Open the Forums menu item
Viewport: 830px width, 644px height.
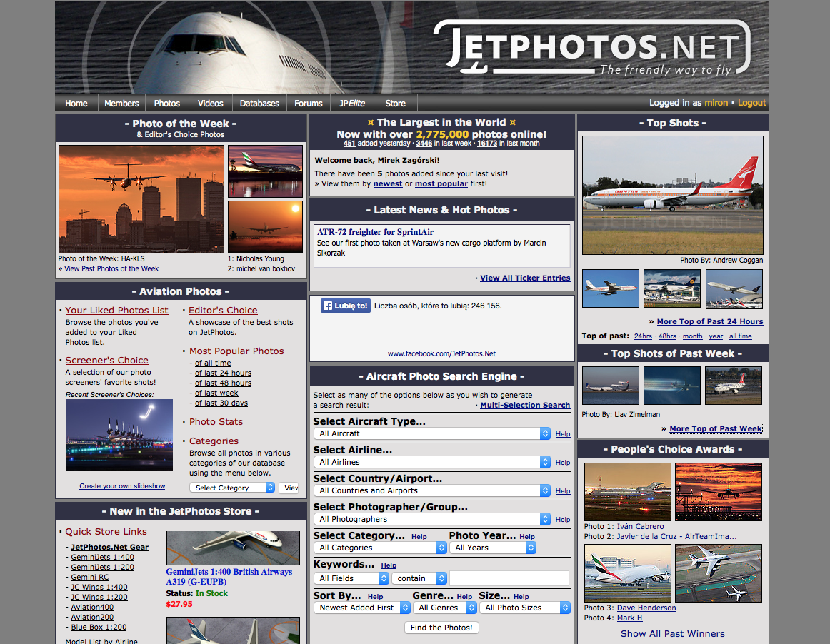308,104
